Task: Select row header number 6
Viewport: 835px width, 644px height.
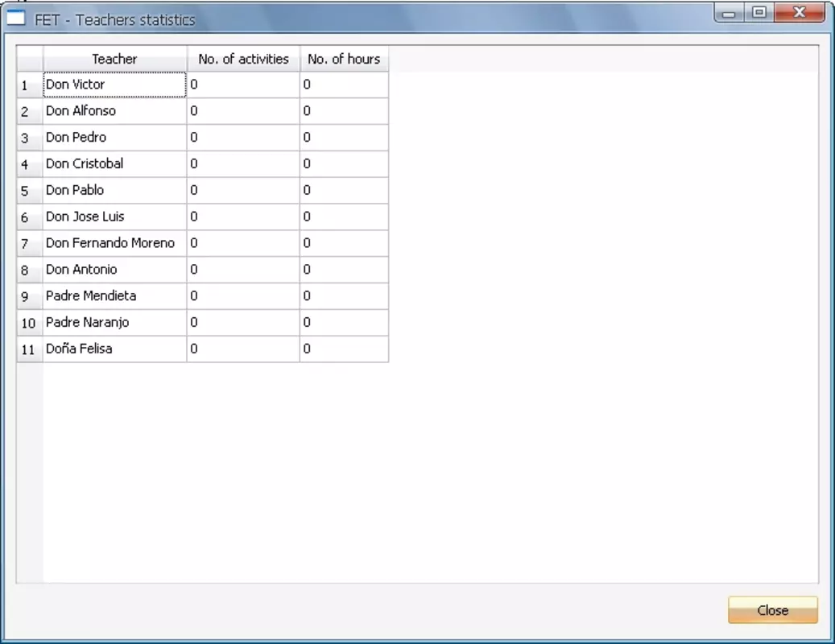Action: 30,217
